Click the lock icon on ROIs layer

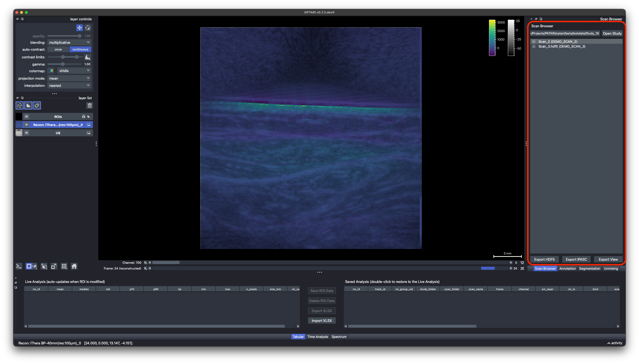click(x=84, y=116)
